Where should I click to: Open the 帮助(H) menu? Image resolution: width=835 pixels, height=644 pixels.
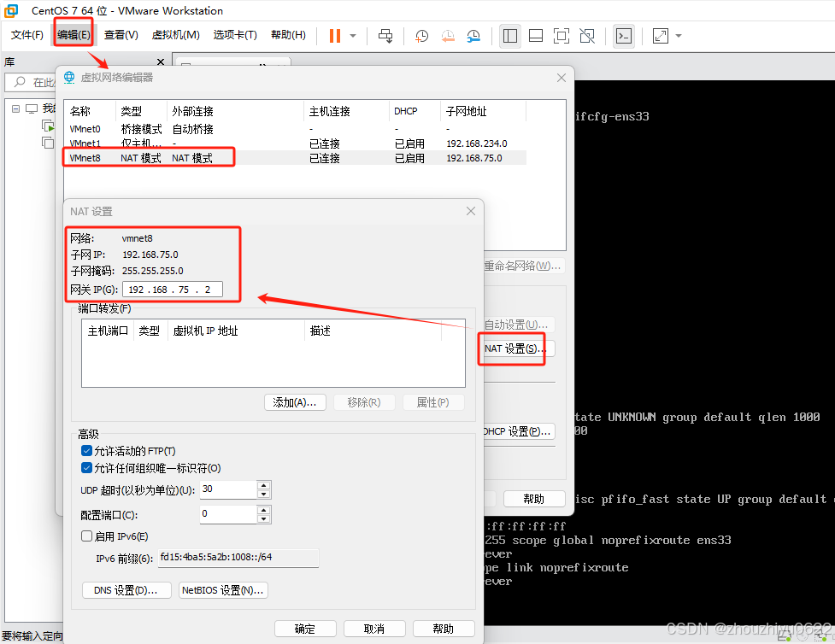tap(288, 35)
